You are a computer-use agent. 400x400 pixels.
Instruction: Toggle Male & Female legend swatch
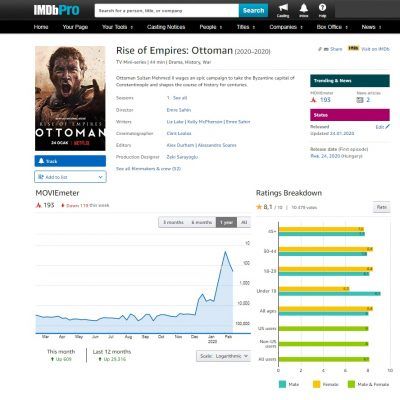click(351, 384)
